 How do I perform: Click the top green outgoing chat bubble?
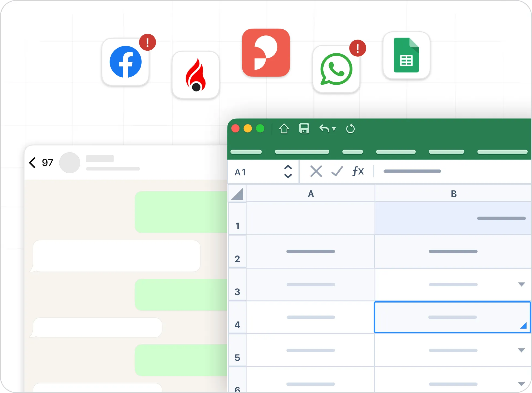click(x=181, y=212)
